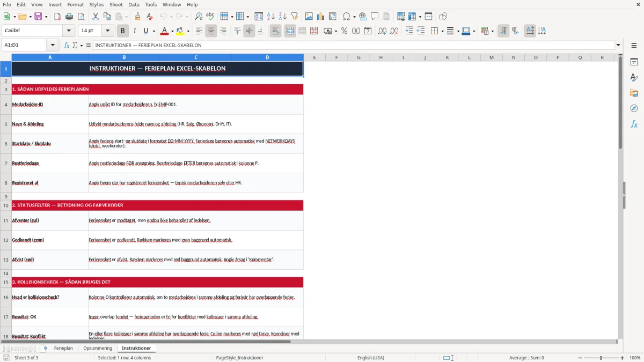
Task: Click the Merge and Center Cells icon
Action: (x=290, y=31)
